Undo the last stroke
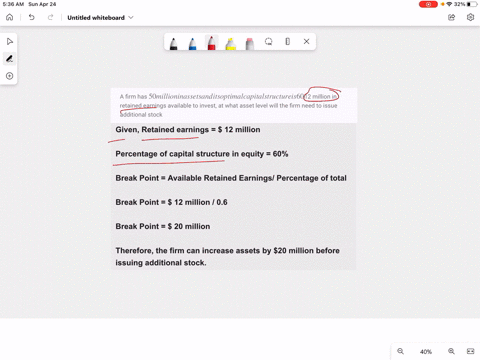Viewport: 480px width, 360px height. [x=31, y=17]
